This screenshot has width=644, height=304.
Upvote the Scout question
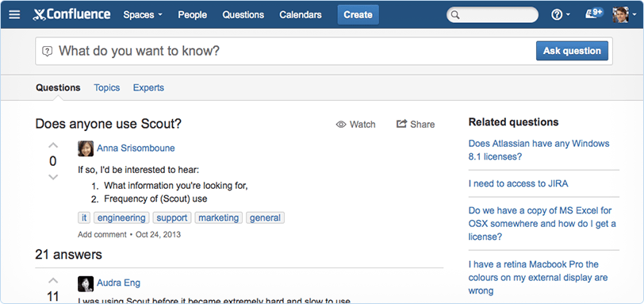53,145
